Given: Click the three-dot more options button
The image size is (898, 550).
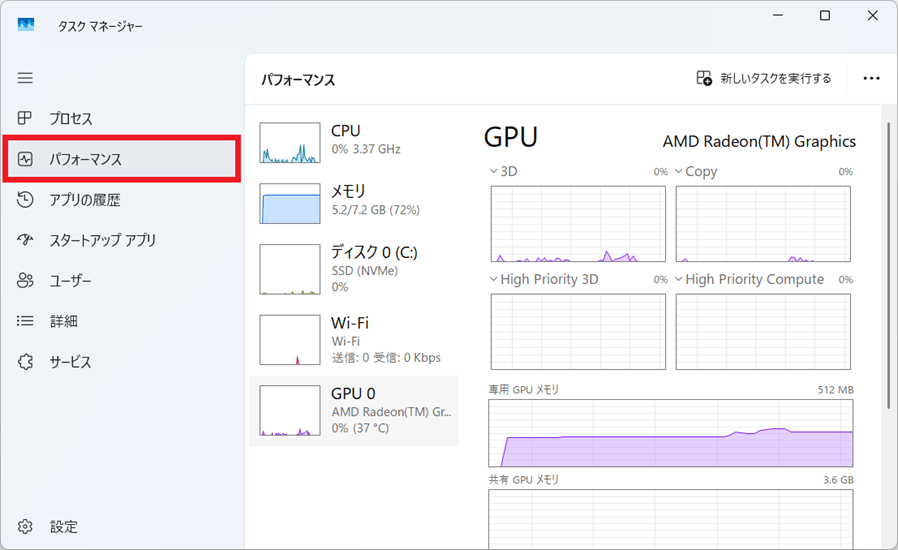Looking at the screenshot, I should point(870,78).
